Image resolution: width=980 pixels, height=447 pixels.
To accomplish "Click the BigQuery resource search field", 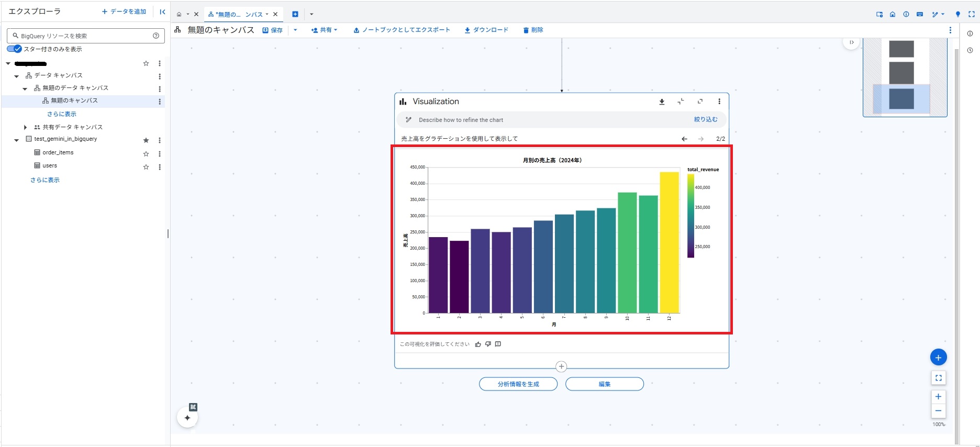I will [84, 36].
